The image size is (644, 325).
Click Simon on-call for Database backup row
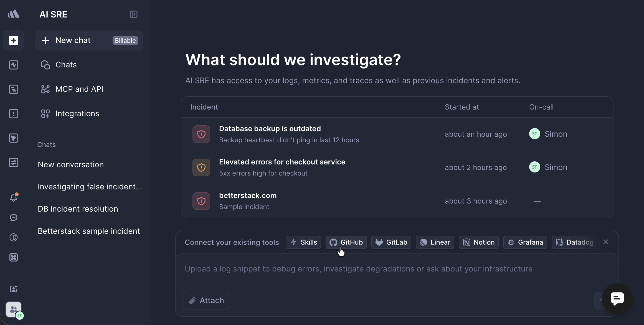(x=548, y=134)
